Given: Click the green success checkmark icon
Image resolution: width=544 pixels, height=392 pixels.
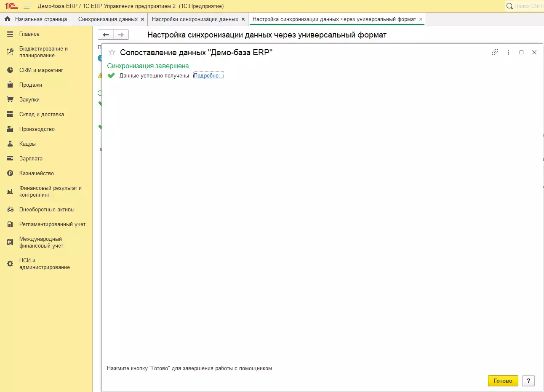Looking at the screenshot, I should [x=111, y=76].
